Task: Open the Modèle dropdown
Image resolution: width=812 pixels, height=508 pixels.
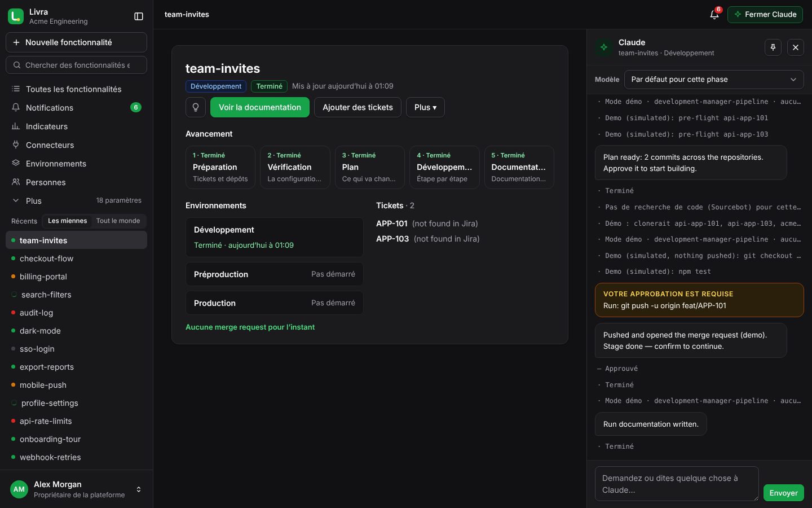Action: pos(714,80)
